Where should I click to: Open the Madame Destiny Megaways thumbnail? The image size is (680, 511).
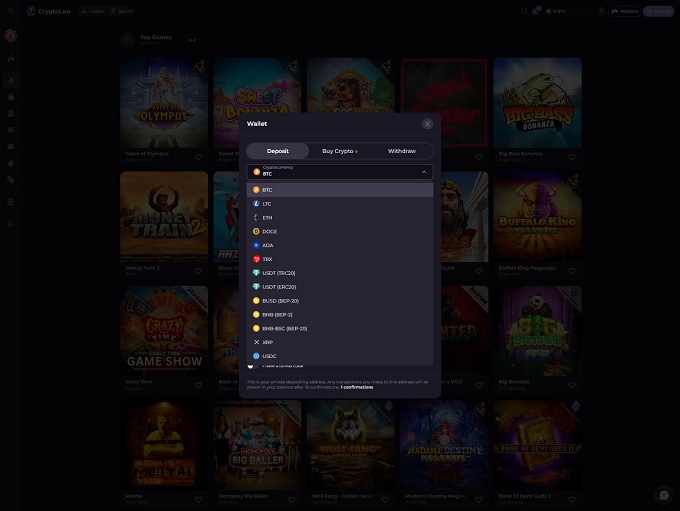[444, 445]
